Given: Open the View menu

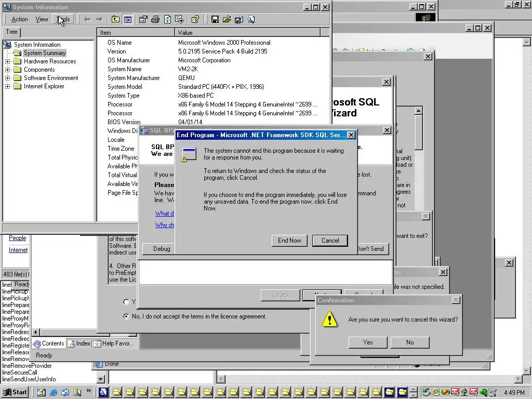Looking at the screenshot, I should 42,19.
